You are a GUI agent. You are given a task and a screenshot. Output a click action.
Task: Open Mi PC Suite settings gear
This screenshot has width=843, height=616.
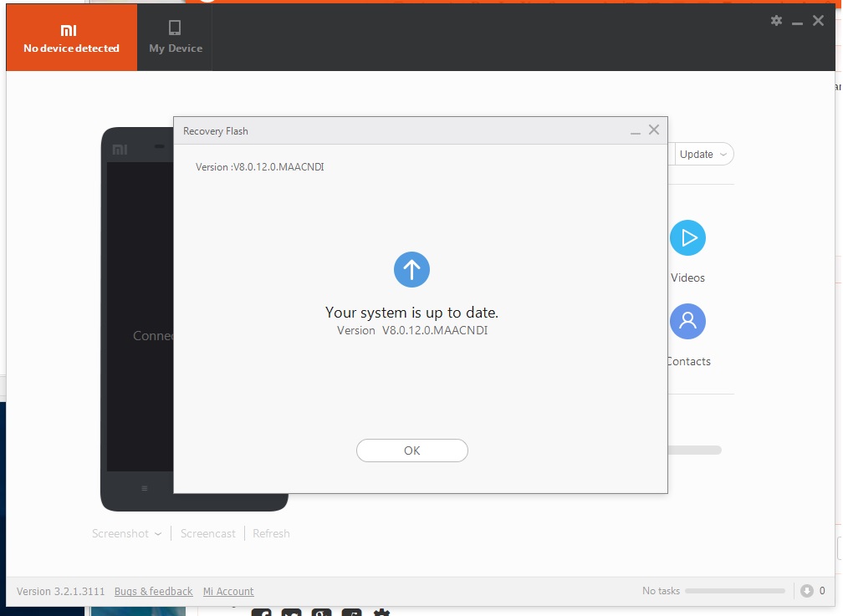[776, 21]
